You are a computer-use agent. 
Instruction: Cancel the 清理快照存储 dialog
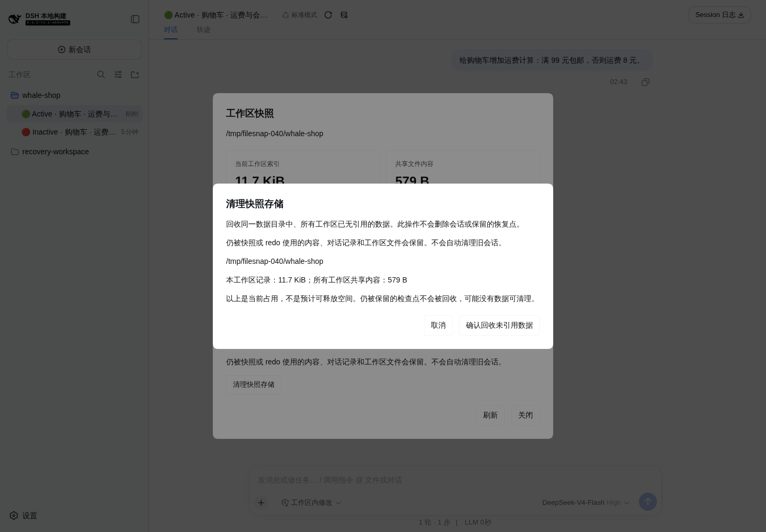tap(438, 325)
